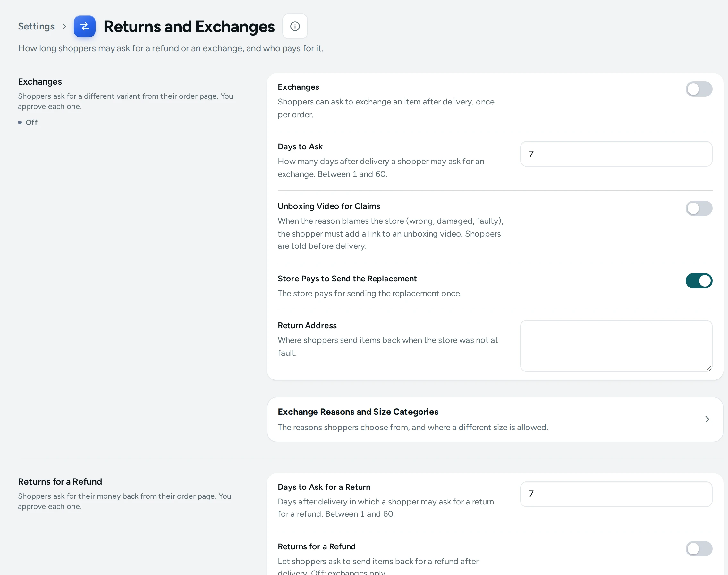The height and width of the screenshot is (575, 728).
Task: Go back to Settings breadcrumb
Action: pyautogui.click(x=36, y=26)
